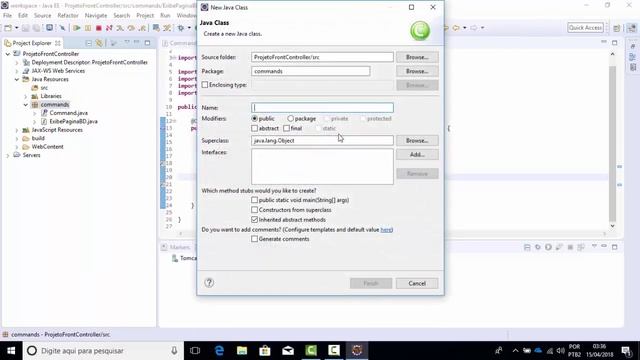640x360 pixels.
Task: Click the Name input field
Action: coord(322,107)
